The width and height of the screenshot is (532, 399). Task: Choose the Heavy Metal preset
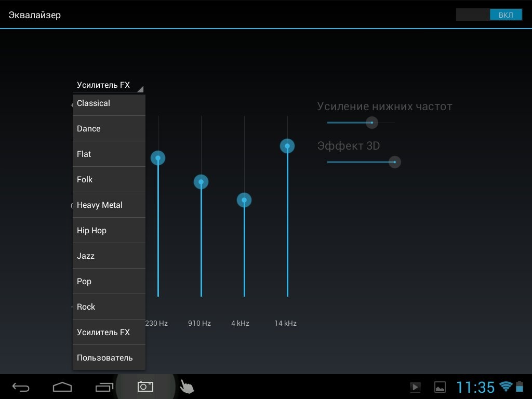(109, 205)
